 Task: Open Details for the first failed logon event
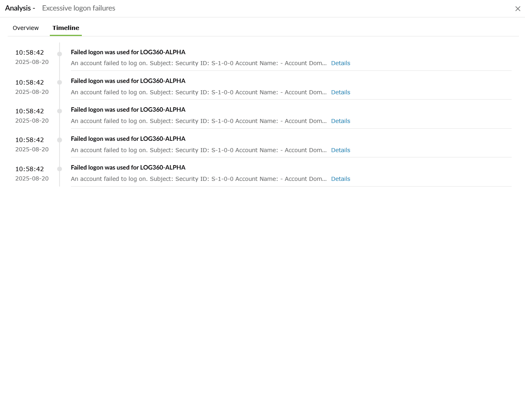tap(340, 63)
